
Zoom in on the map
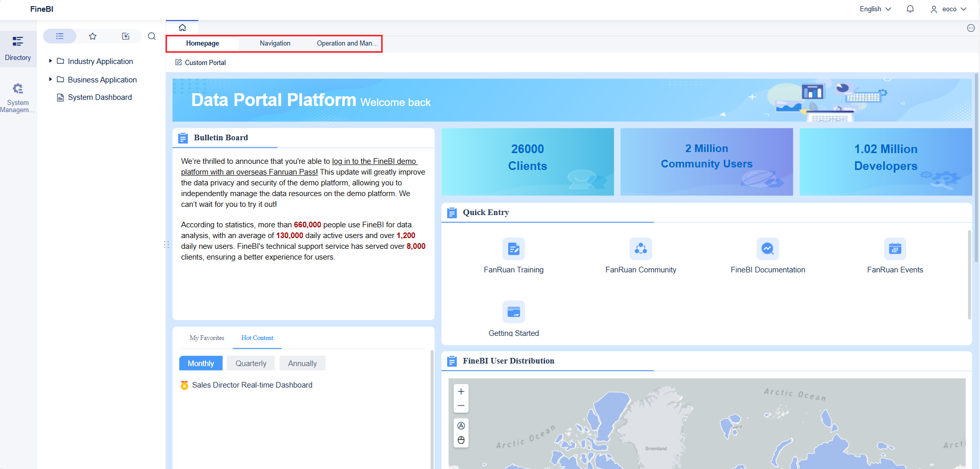pyautogui.click(x=461, y=392)
